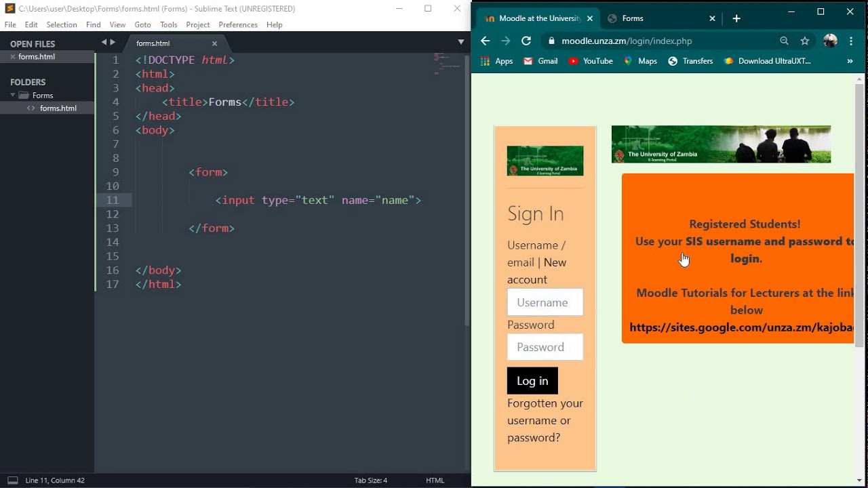Click Forgotten your username or password link
Image resolution: width=868 pixels, height=488 pixels.
coord(545,420)
